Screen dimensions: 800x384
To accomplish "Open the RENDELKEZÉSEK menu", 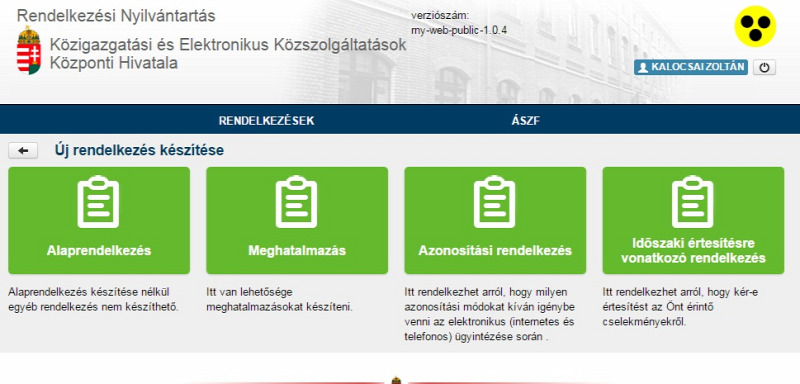I will [266, 121].
